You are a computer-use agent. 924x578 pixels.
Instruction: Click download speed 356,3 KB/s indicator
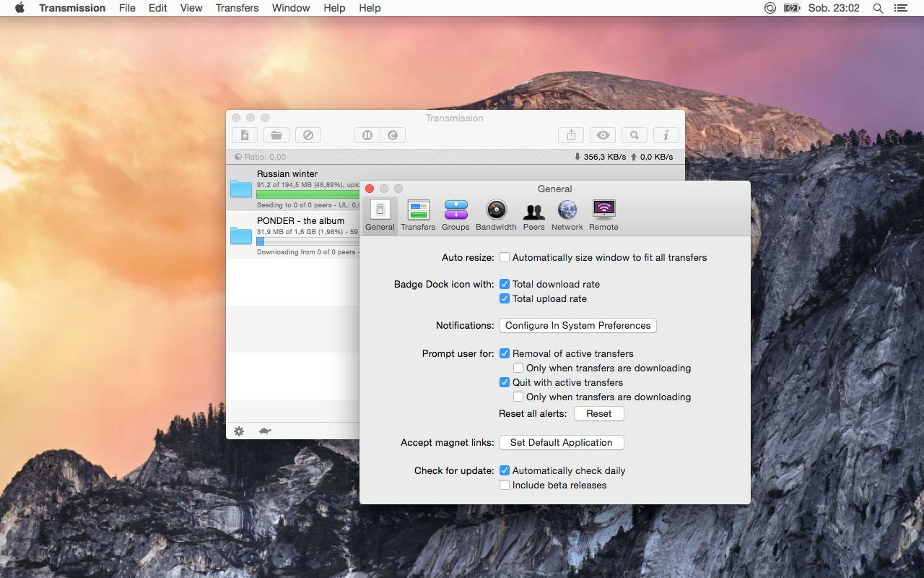pyautogui.click(x=600, y=157)
